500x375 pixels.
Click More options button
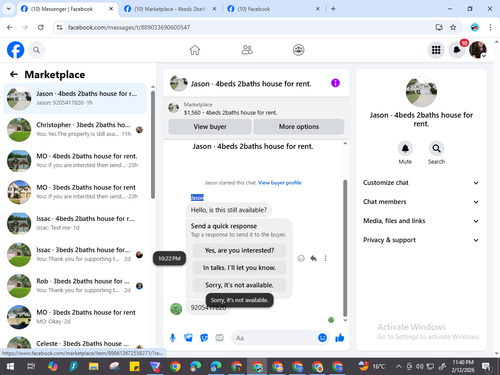[299, 127]
